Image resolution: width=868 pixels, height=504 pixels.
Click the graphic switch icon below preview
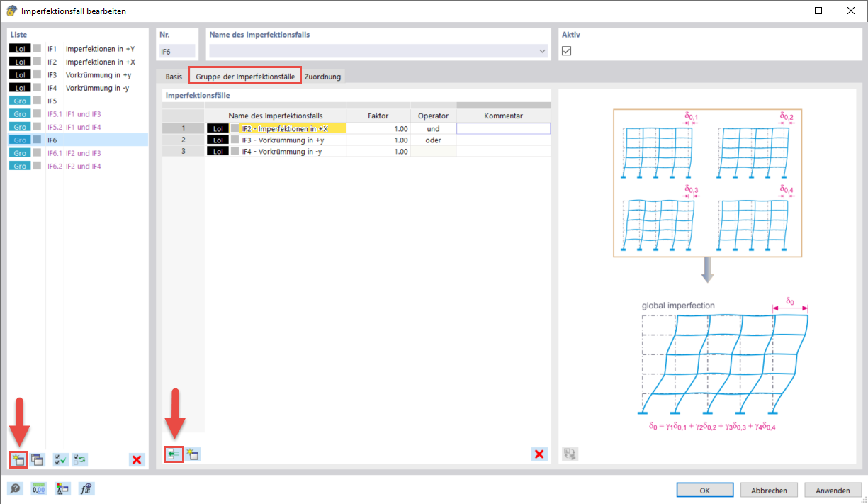click(570, 454)
